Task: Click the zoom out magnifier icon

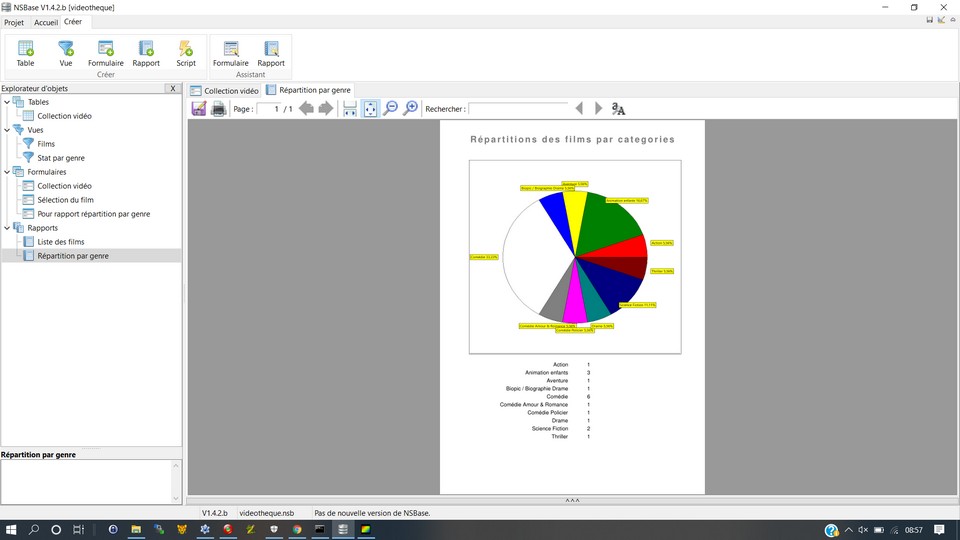Action: click(391, 108)
